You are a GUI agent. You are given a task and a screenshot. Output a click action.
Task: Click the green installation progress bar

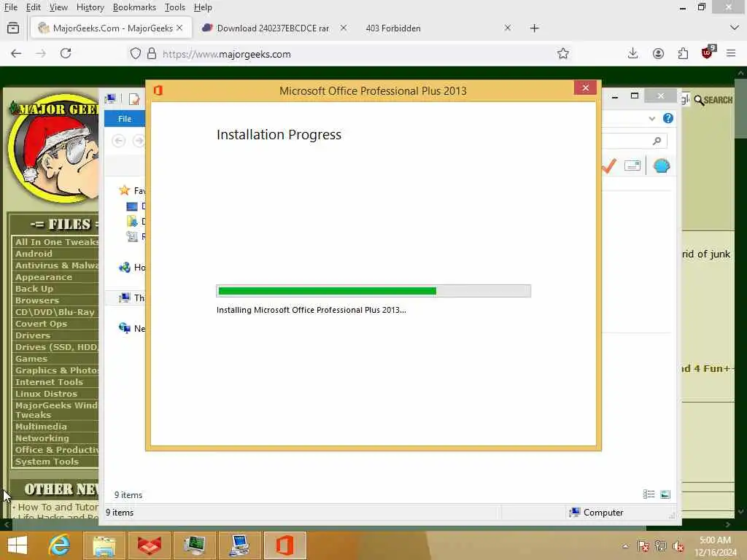pos(373,291)
